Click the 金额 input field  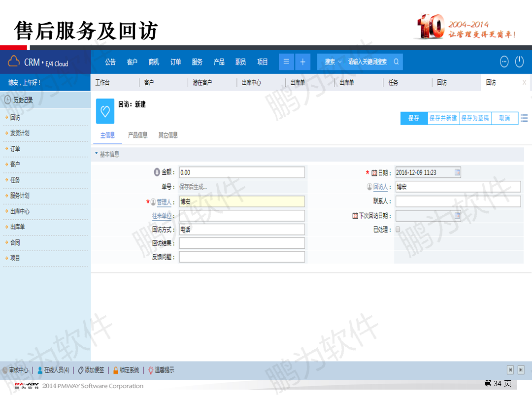click(x=242, y=172)
